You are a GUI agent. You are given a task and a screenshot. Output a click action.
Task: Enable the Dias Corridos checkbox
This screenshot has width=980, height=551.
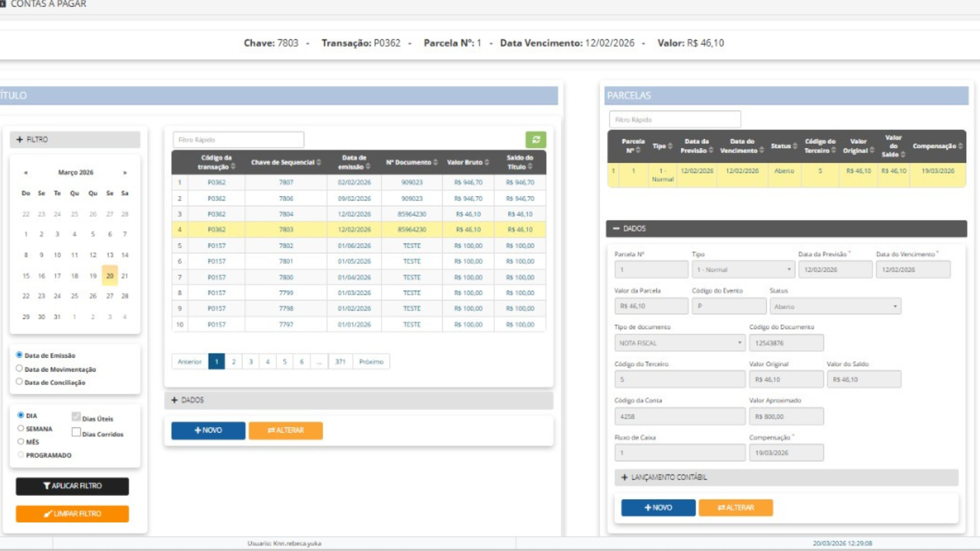(76, 432)
